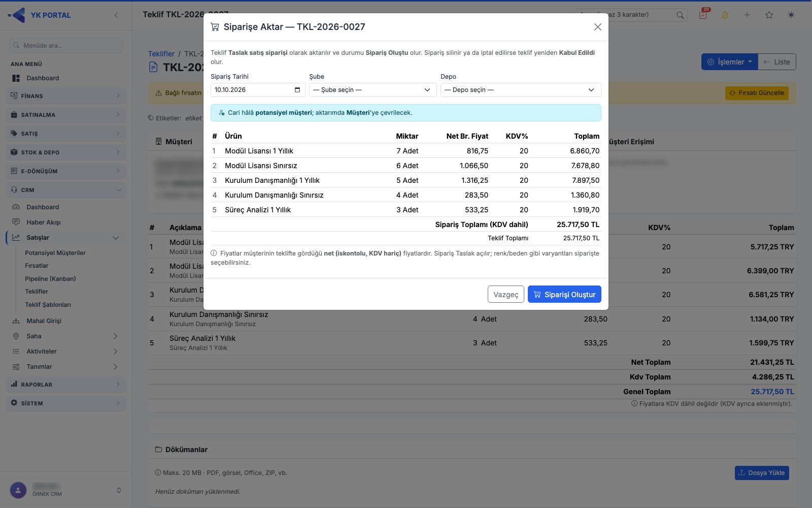Open the Sipariş Tarihi calendar picker icon
The height and width of the screenshot is (508, 812).
tap(297, 90)
